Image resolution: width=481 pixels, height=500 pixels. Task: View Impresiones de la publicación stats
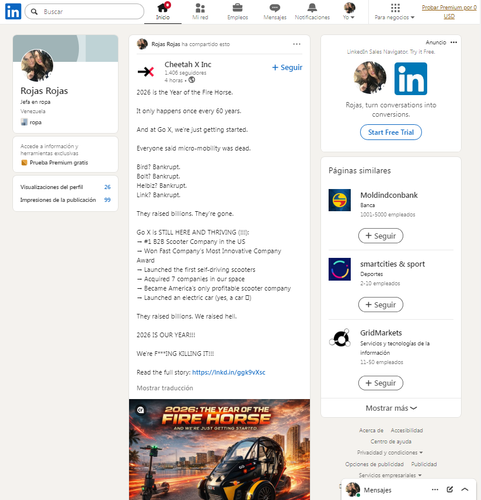tap(65, 200)
